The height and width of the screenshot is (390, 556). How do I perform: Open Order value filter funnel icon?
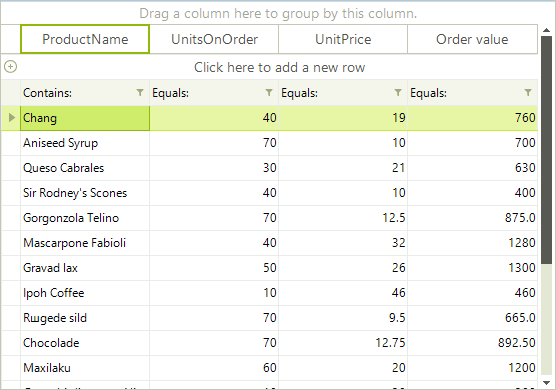528,93
